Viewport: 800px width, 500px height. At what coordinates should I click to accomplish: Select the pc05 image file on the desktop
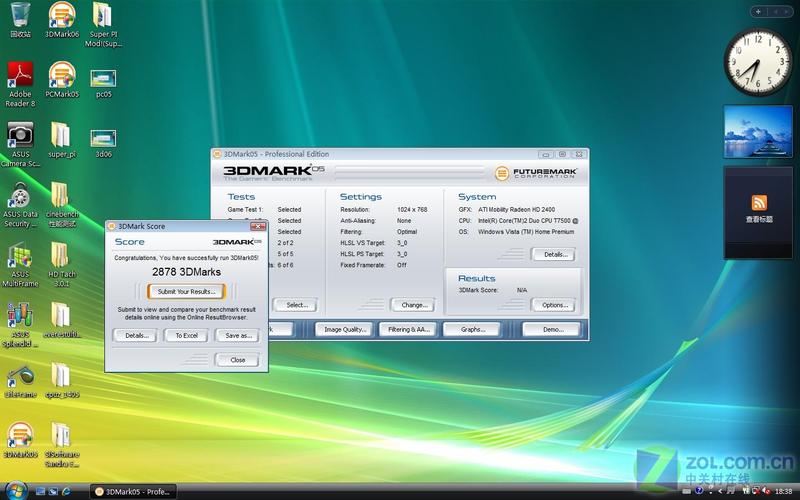coord(103,84)
